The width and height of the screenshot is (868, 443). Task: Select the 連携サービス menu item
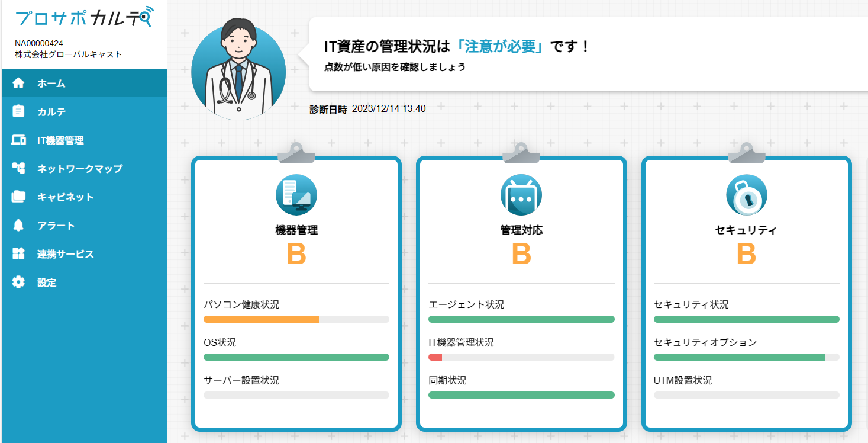click(x=66, y=254)
